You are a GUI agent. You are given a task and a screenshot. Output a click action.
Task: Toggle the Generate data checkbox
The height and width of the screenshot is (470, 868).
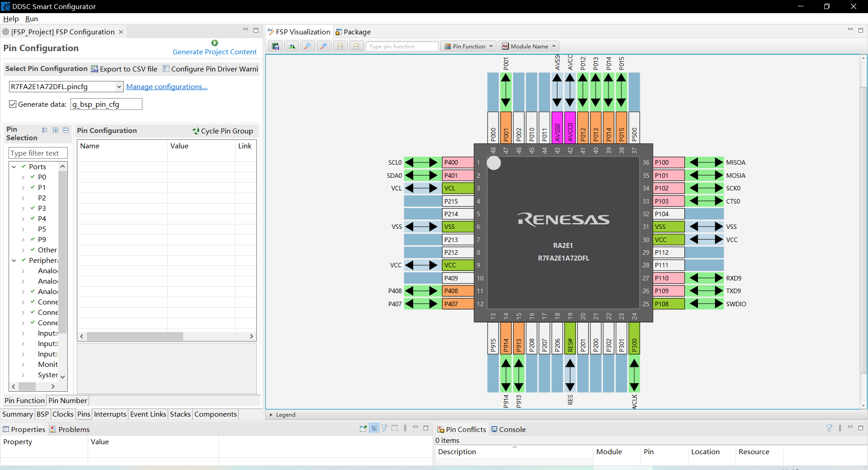tap(13, 104)
